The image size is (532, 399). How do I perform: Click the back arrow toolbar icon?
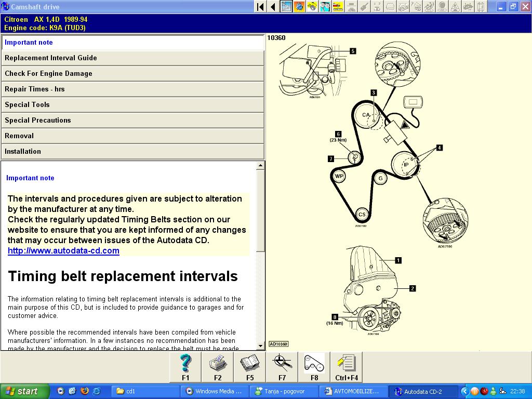click(273, 6)
